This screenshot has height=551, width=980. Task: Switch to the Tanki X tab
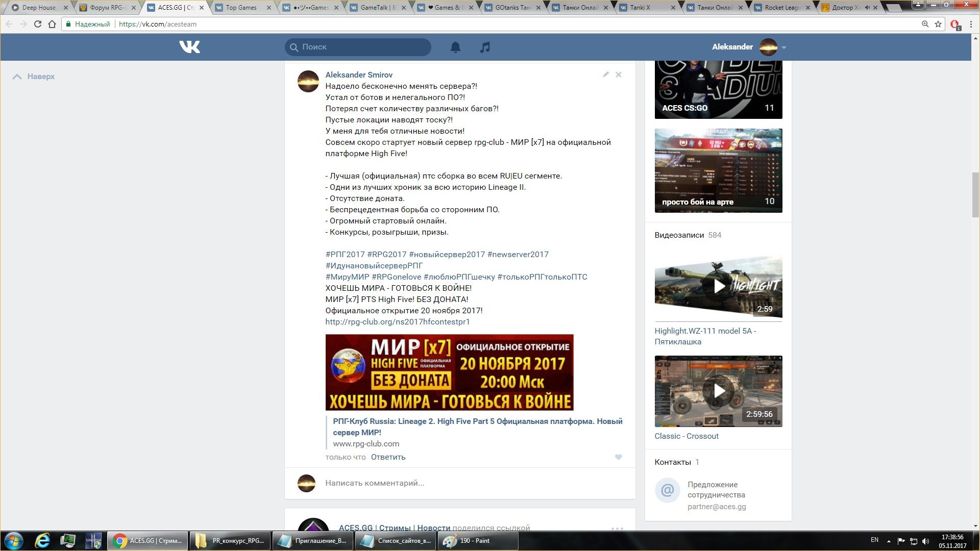[x=640, y=8]
